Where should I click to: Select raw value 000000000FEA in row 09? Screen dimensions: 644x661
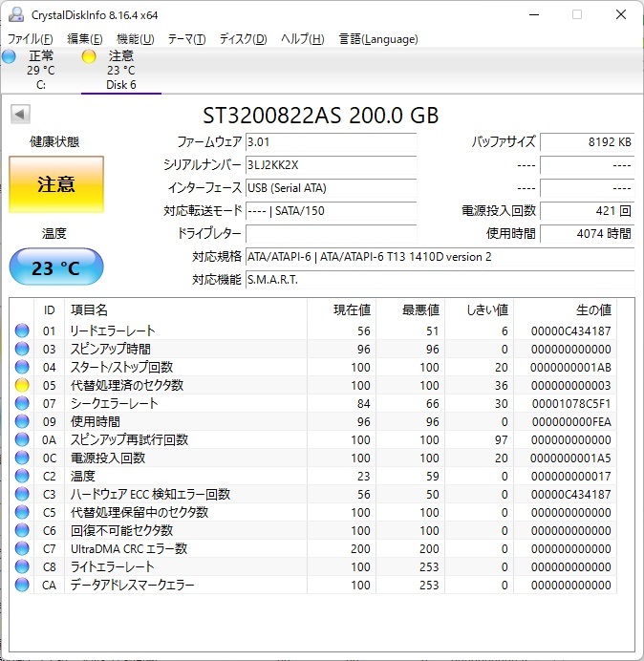(571, 421)
